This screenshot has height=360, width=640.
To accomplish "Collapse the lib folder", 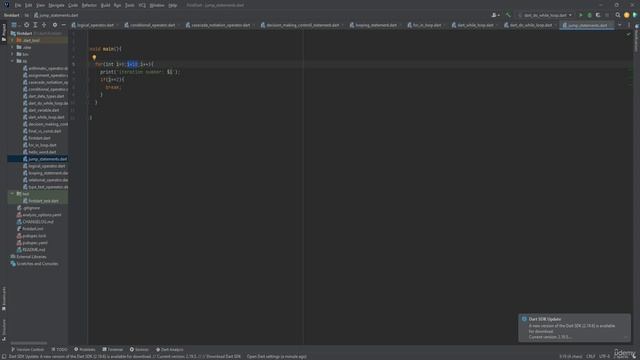I will tap(12, 61).
